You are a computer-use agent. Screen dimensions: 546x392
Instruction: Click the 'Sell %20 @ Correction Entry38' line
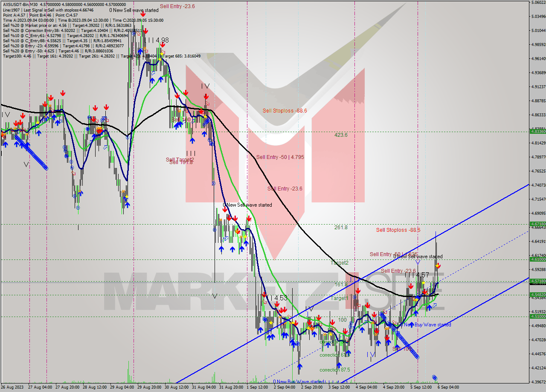point(72,30)
